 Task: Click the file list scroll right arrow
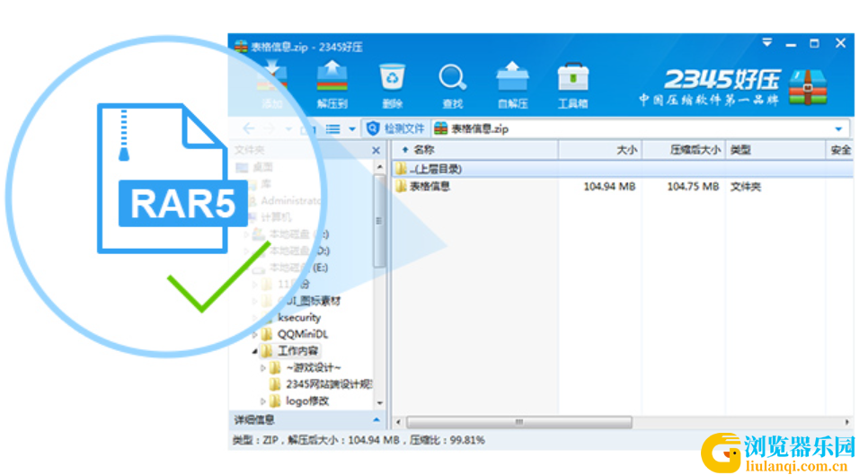(847, 422)
